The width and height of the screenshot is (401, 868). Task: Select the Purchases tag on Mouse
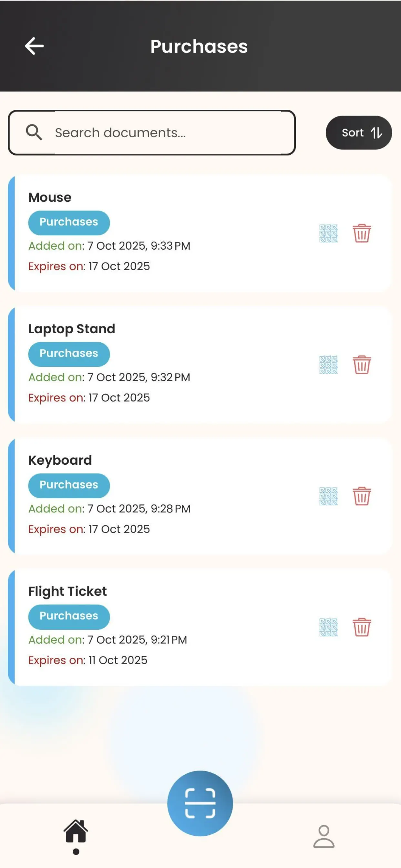tap(69, 222)
